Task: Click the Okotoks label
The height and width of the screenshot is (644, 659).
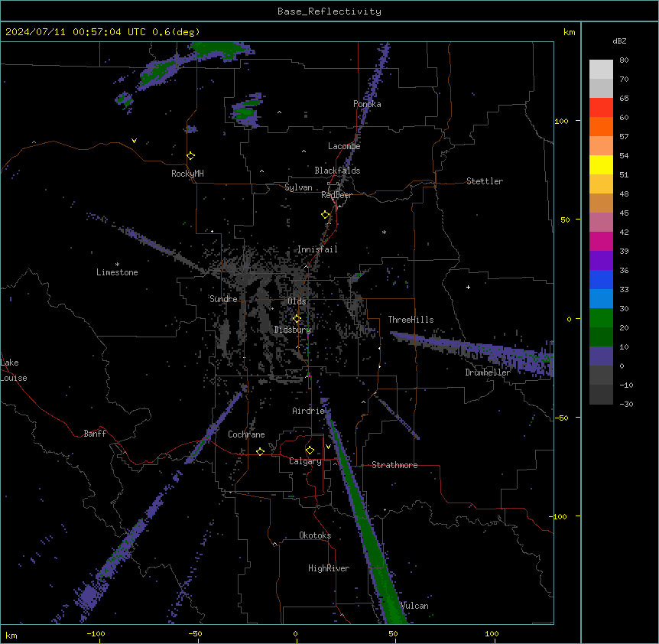Action: click(x=315, y=535)
